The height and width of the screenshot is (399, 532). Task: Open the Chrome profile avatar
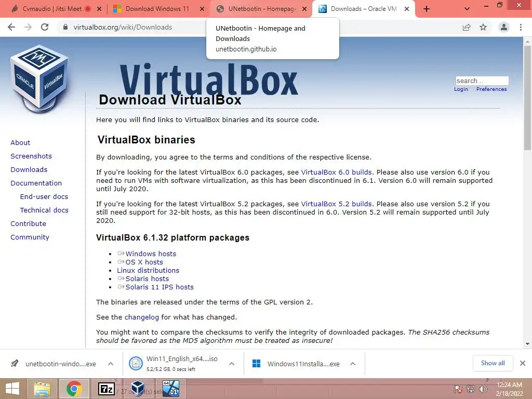point(504,27)
